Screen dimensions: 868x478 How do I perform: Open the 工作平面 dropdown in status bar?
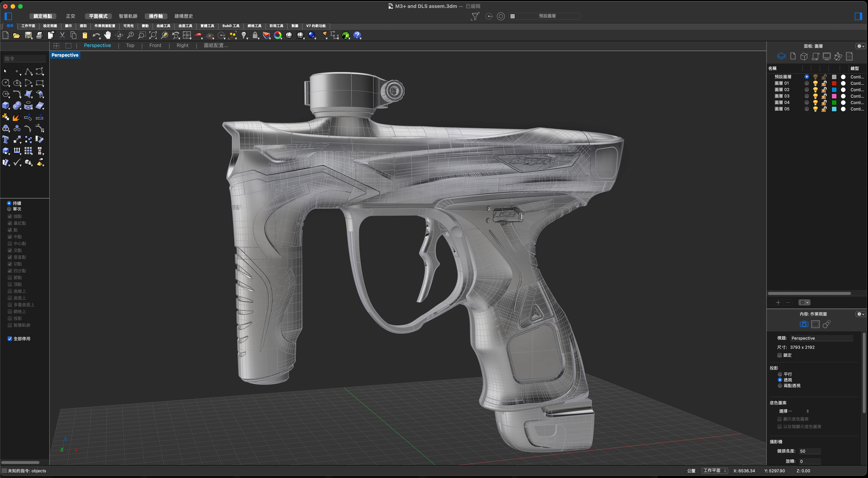coord(715,471)
